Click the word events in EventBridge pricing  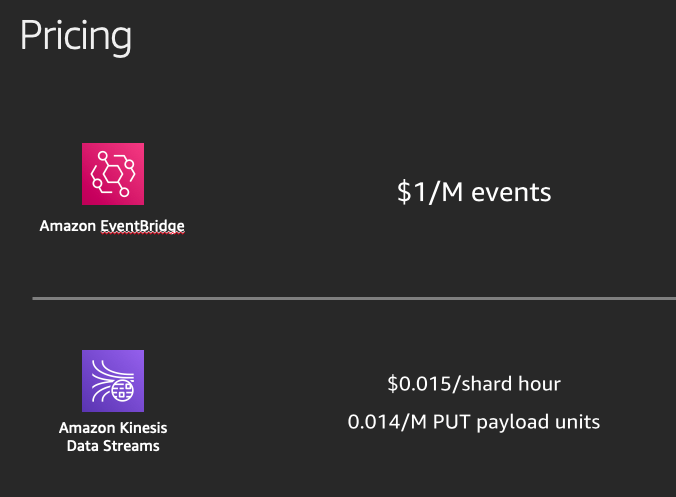[511, 193]
